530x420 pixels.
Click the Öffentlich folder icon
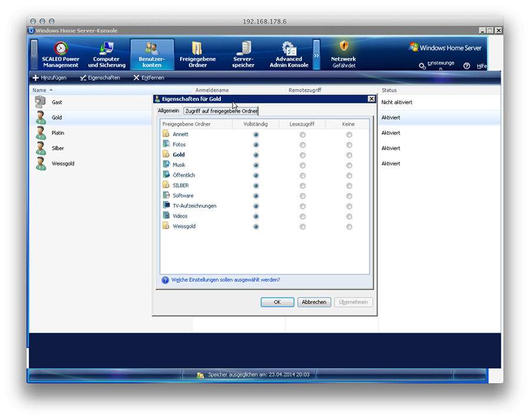pyautogui.click(x=166, y=175)
